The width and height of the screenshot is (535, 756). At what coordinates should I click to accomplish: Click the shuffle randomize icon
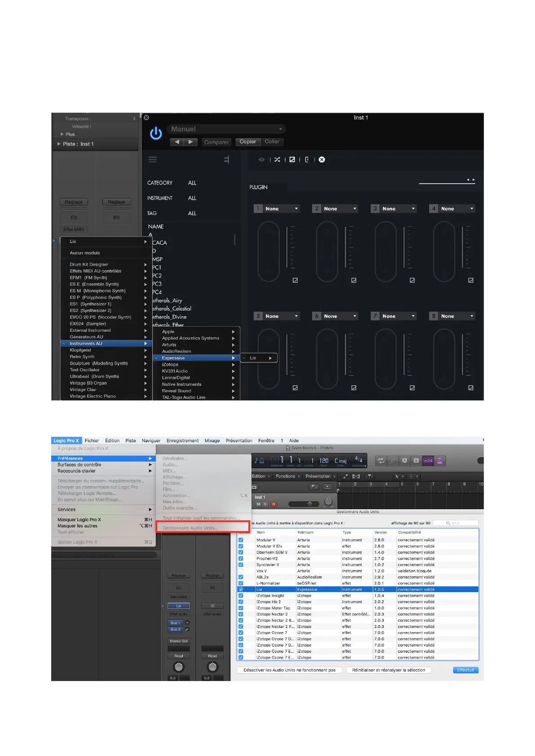277,159
